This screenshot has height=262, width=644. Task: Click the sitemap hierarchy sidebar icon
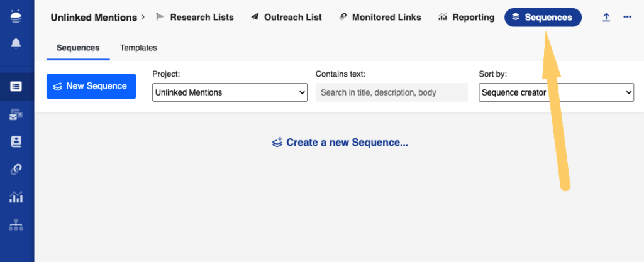point(16,224)
